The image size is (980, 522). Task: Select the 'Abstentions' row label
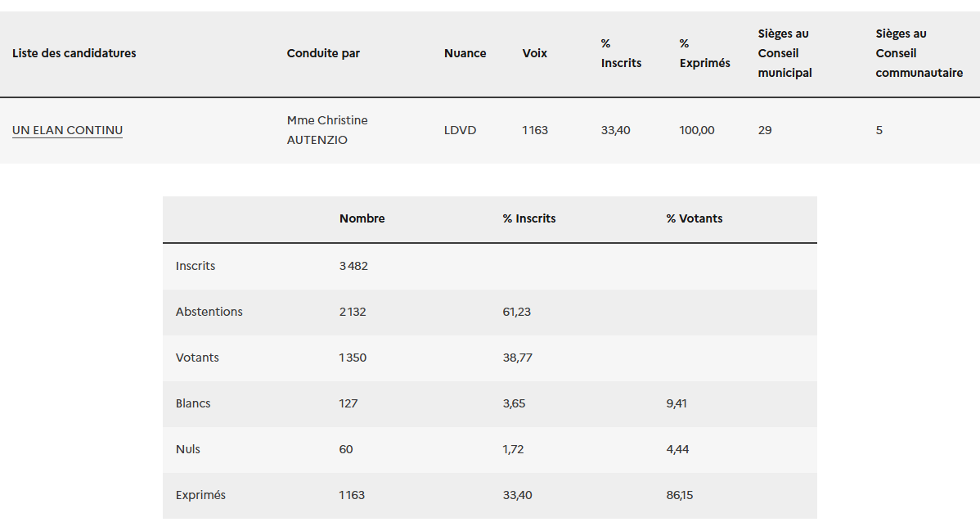209,312
